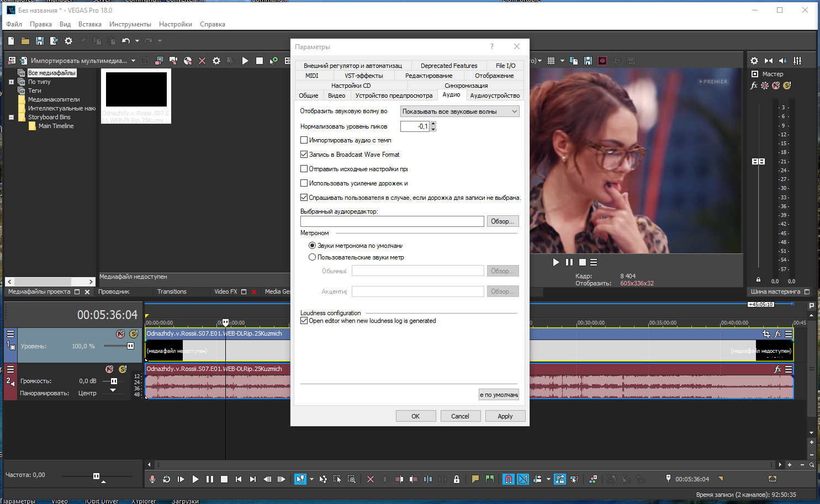Image resolution: width=820 pixels, height=504 pixels.
Task: Click the Undo arrow icon
Action: (126, 41)
